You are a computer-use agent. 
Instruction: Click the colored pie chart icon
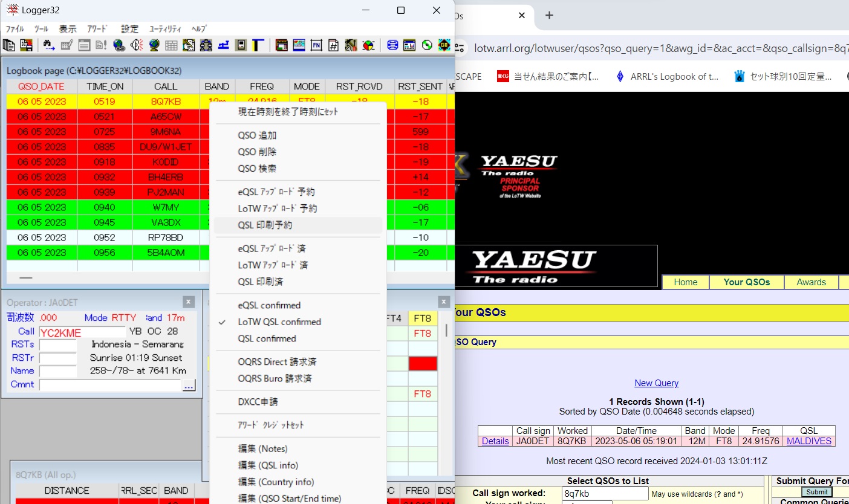click(x=368, y=45)
